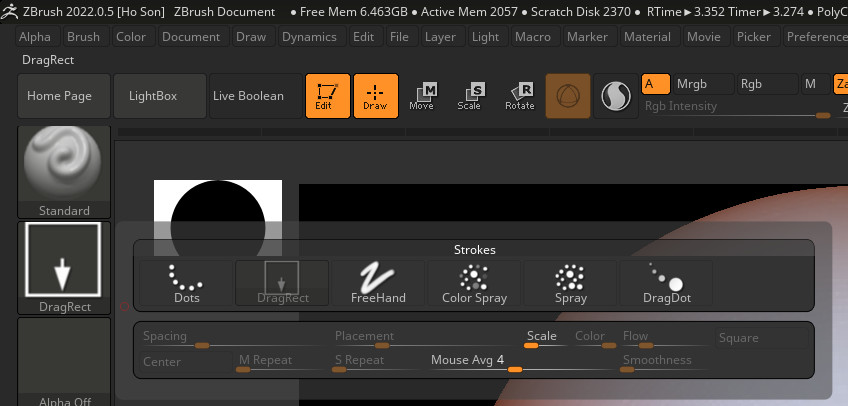Open the Movie menu
This screenshot has width=848, height=406.
[704, 37]
